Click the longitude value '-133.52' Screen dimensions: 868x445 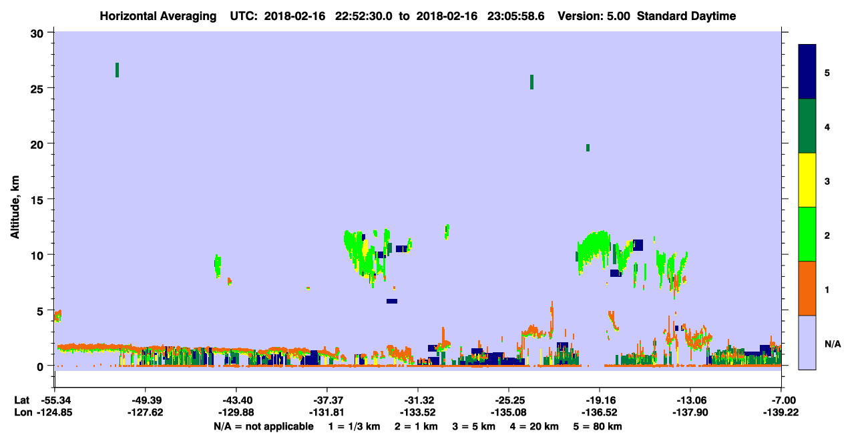(417, 412)
